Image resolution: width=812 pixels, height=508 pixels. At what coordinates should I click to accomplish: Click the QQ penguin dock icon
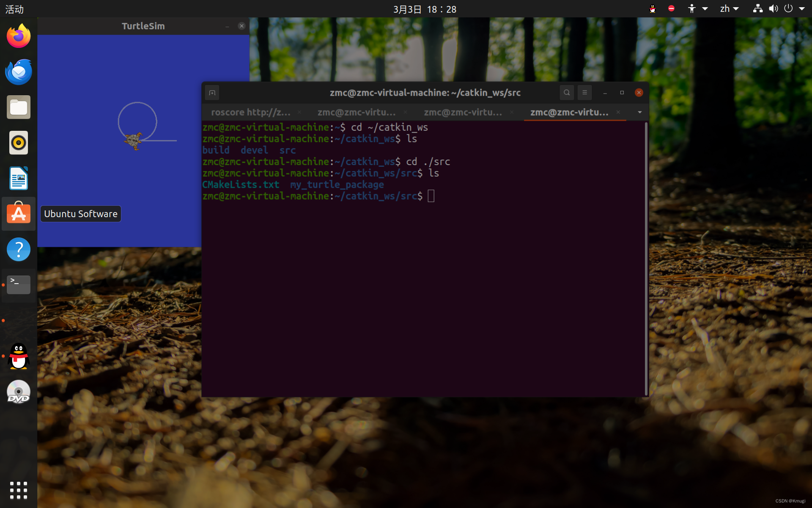[19, 356]
